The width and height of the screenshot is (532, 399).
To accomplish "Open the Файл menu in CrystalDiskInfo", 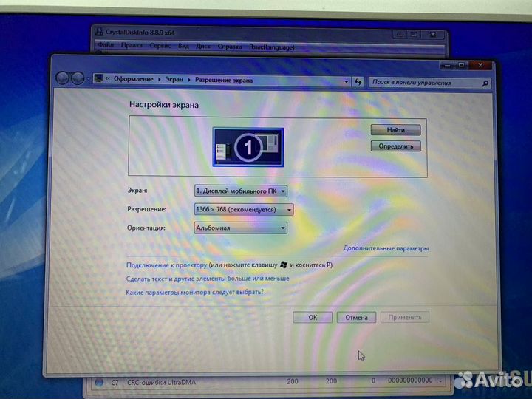I will 106,44.
